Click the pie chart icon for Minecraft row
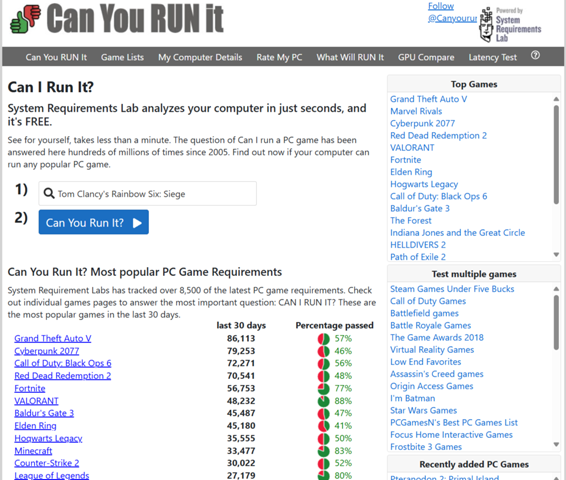The width and height of the screenshot is (566, 480). [323, 451]
